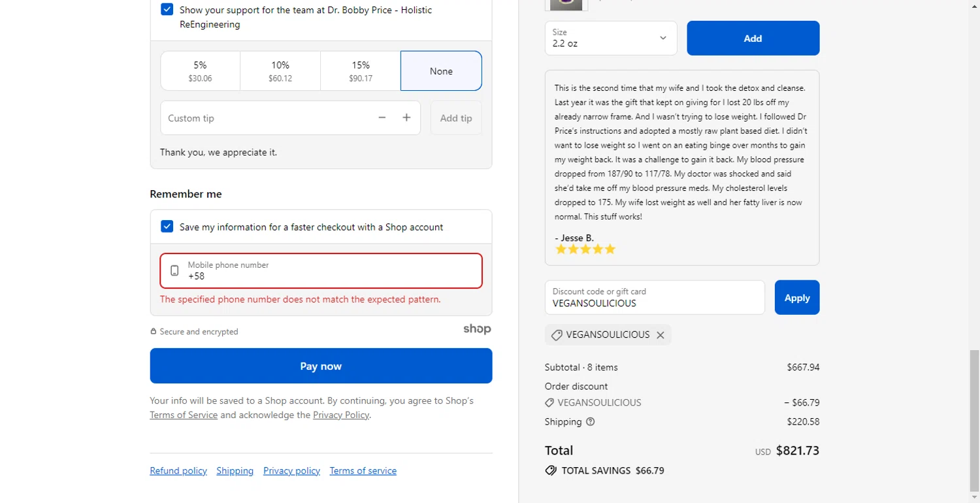Screen dimensions: 980x503
Task: Click the Shipping help question icon
Action: [x=591, y=421]
